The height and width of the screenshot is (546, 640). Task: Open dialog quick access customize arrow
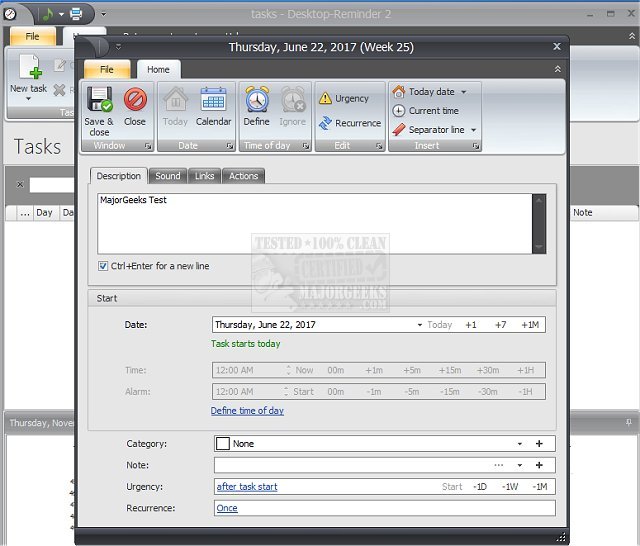point(118,47)
